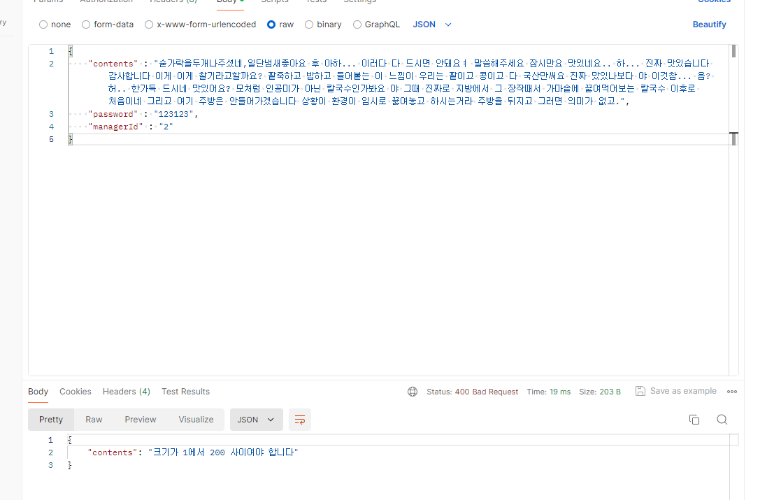Open the request body JSON format dropdown
This screenshot has width=761, height=501.
[432, 24]
